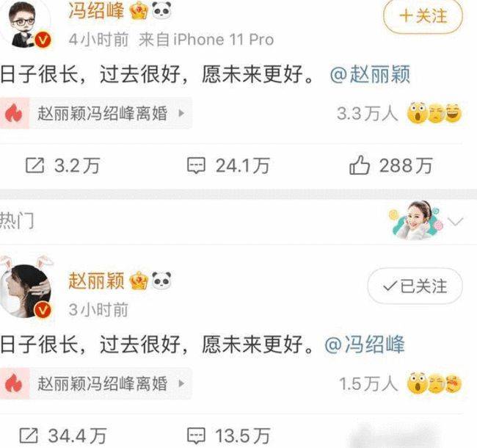Follow 冯绍峰 with the +关注 button
Viewport: 477px width, 448px height.
click(423, 16)
